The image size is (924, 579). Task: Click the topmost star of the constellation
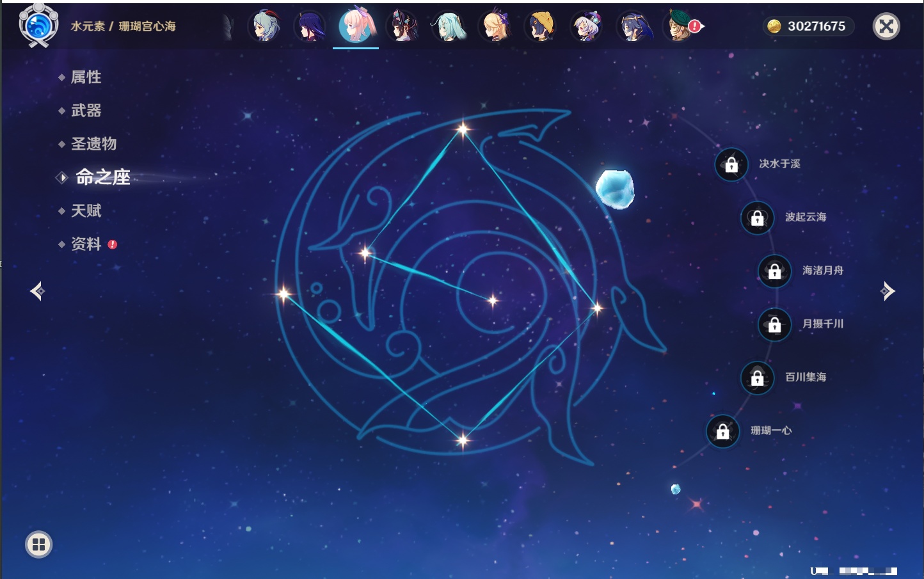tap(463, 129)
